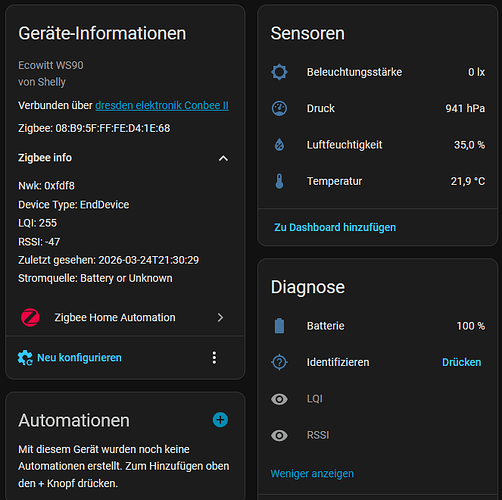The image size is (502, 500).
Task: Click the Identifizieren crosshair question icon
Action: pos(279,362)
